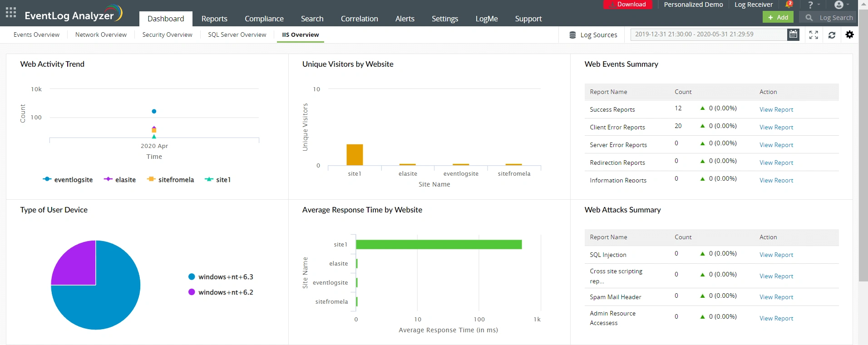Switch to Network Overview sub-tab
Screen dimensions: 868x345
click(101, 34)
